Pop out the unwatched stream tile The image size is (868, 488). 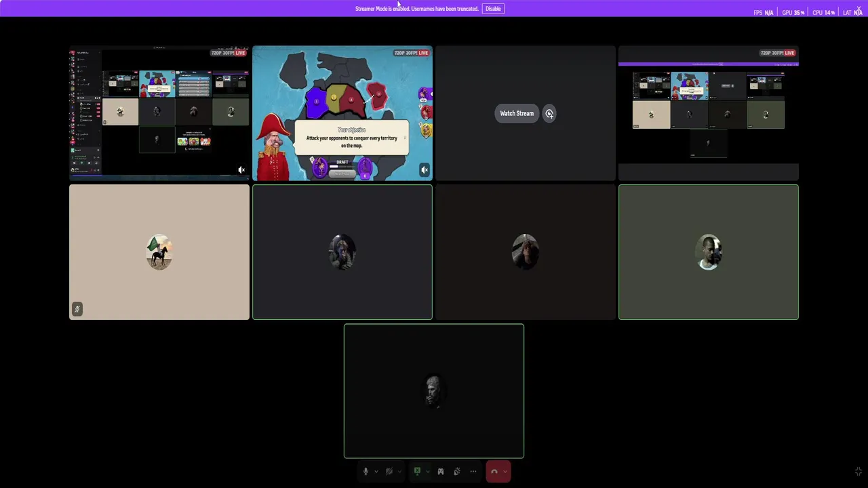pyautogui.click(x=549, y=113)
